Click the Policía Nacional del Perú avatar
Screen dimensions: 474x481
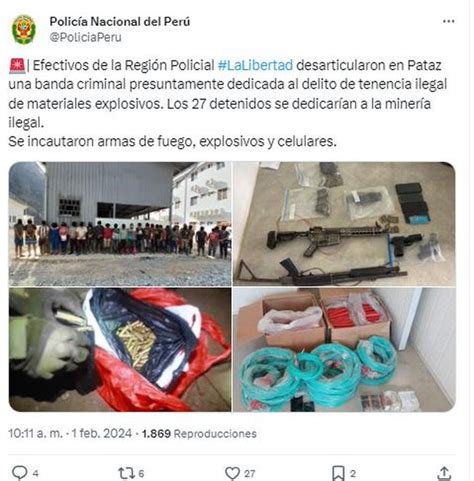[x=23, y=29]
